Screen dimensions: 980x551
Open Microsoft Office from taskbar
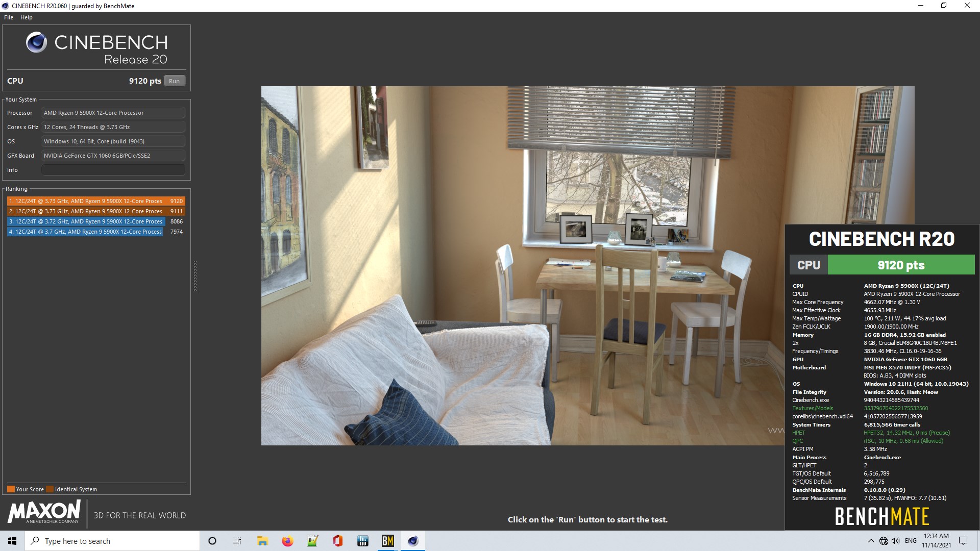[x=337, y=541]
